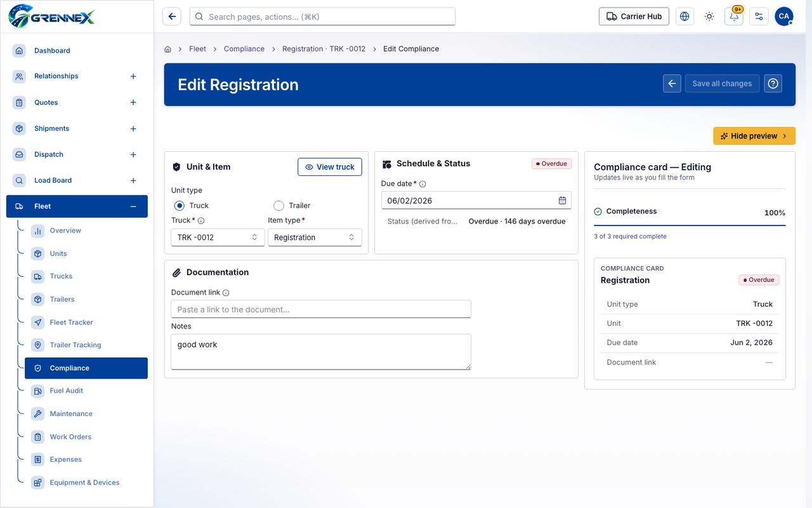
Task: Click the back arrow in Edit Registration header
Action: click(x=672, y=83)
